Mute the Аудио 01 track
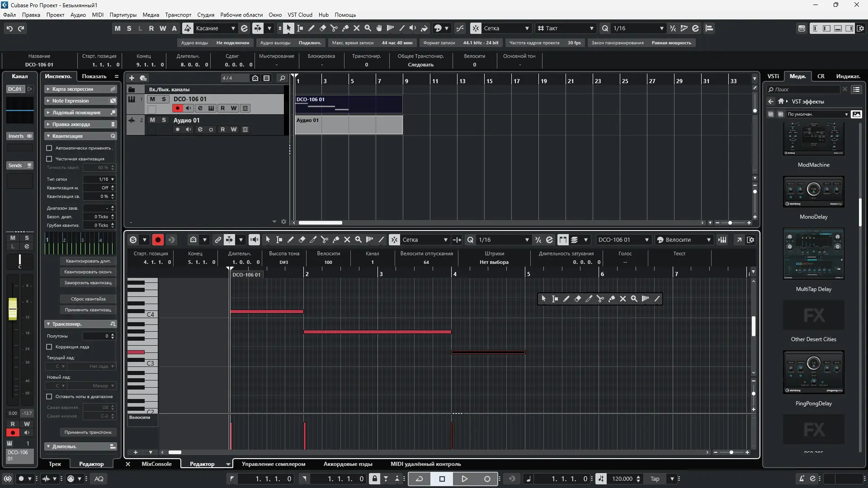The width and height of the screenshot is (868, 488). [x=152, y=120]
